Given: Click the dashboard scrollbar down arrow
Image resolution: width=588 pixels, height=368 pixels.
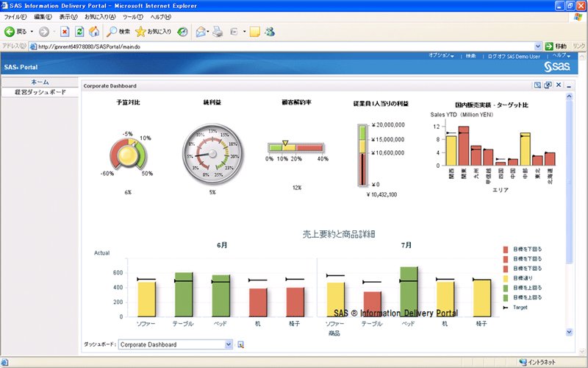Looking at the screenshot, I should (x=569, y=332).
